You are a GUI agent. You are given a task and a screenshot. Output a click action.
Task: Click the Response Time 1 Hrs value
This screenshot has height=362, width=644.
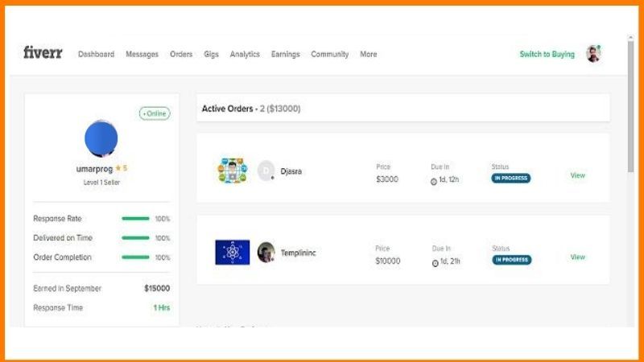click(162, 307)
